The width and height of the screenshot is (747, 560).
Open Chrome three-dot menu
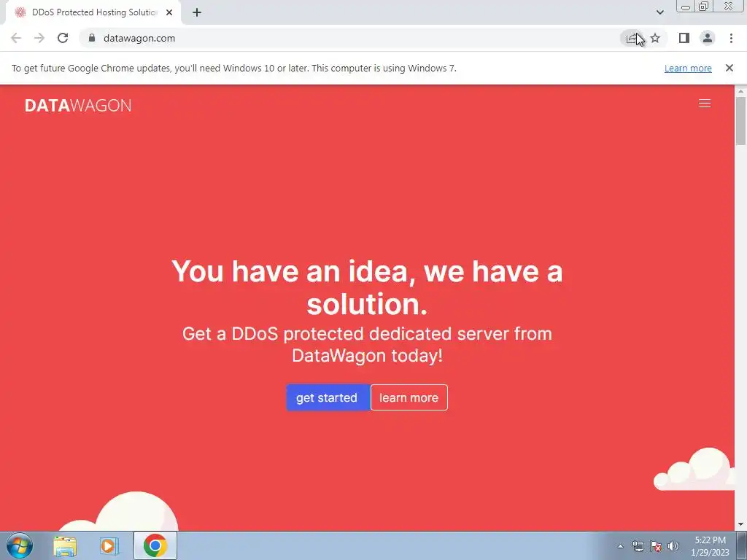(x=731, y=38)
